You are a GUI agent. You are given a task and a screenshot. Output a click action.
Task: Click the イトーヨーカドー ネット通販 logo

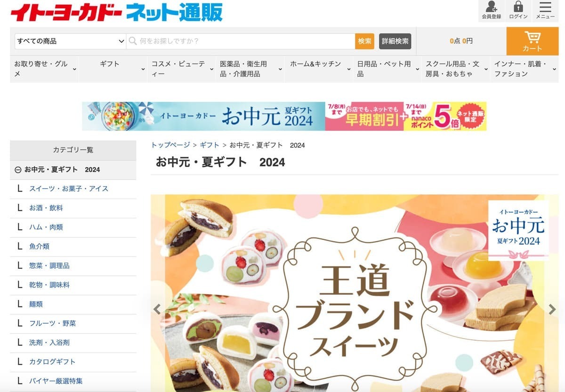tap(117, 12)
